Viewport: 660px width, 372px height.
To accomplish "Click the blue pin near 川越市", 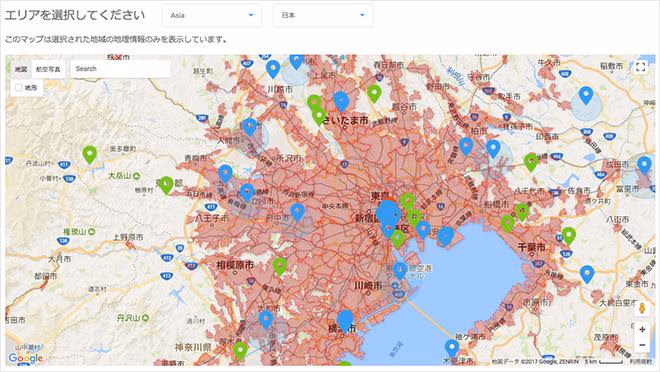I will 273,69.
